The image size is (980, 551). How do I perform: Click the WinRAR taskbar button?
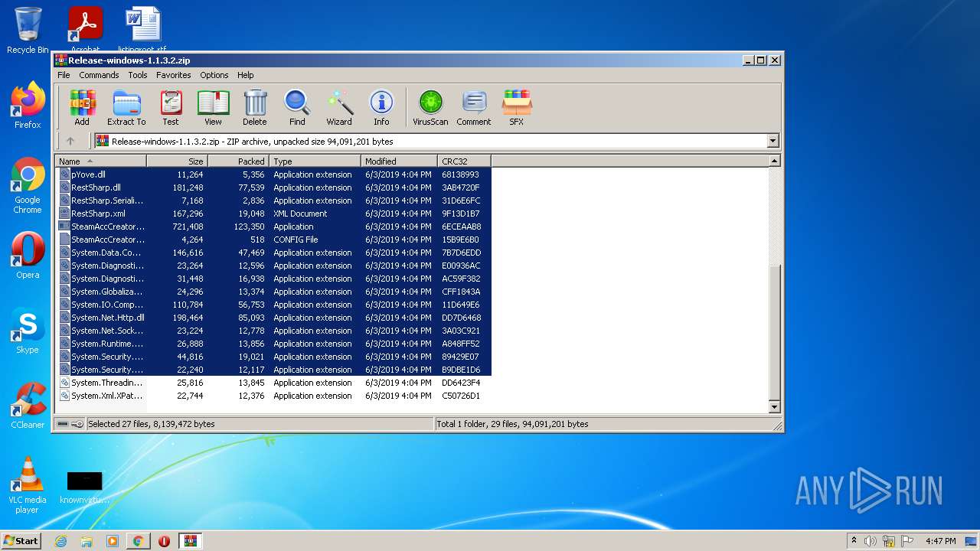point(190,541)
